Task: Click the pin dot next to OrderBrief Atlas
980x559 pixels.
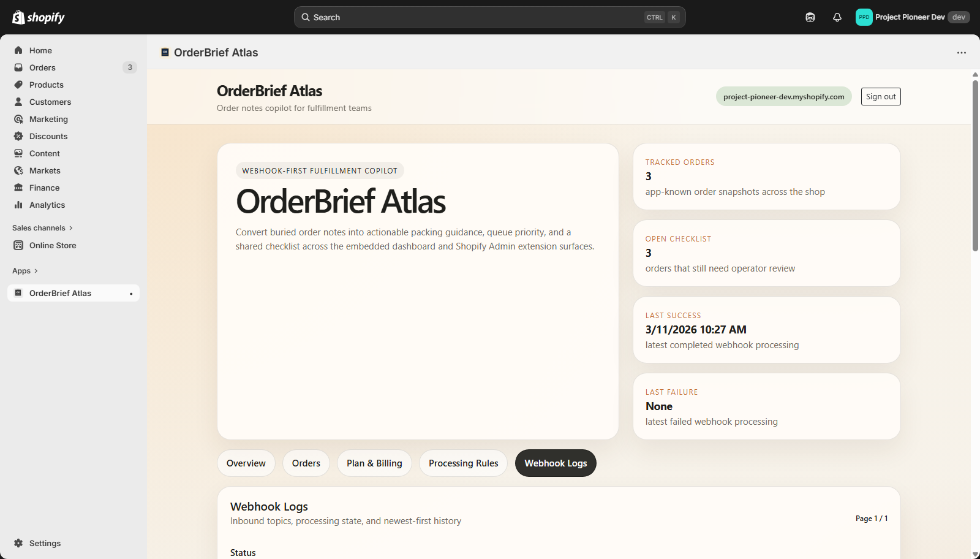Action: 131,294
